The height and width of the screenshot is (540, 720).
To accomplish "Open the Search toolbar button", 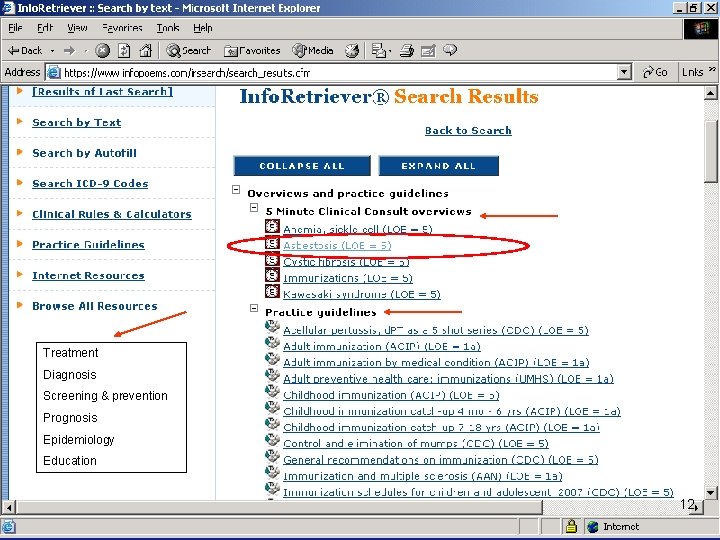I will pos(188,51).
